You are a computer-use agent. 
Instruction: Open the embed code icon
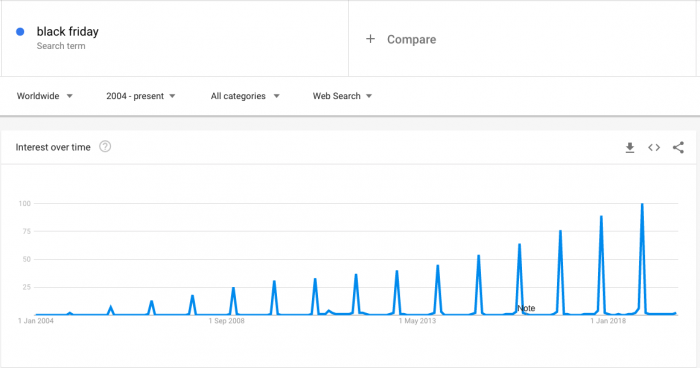point(654,147)
